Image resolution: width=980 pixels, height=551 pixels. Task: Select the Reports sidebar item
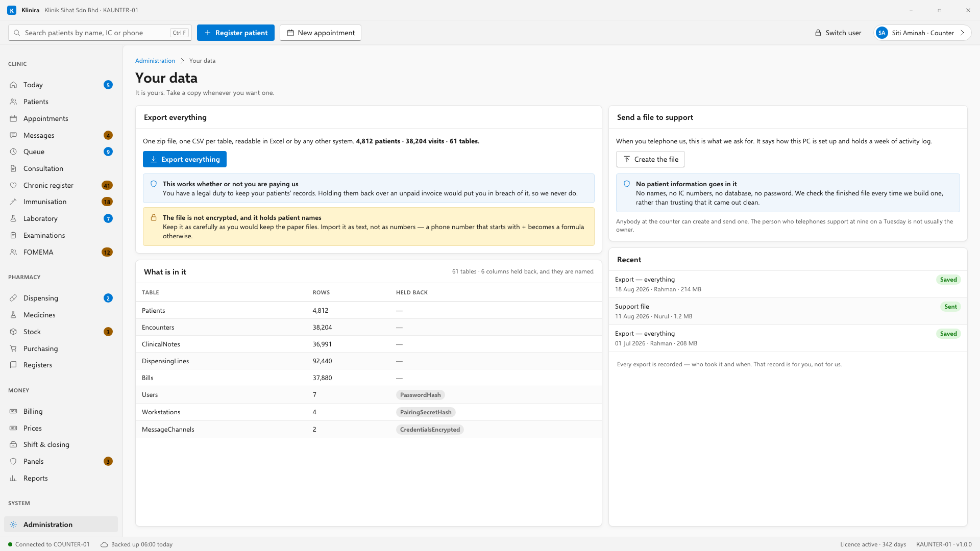tap(61, 478)
